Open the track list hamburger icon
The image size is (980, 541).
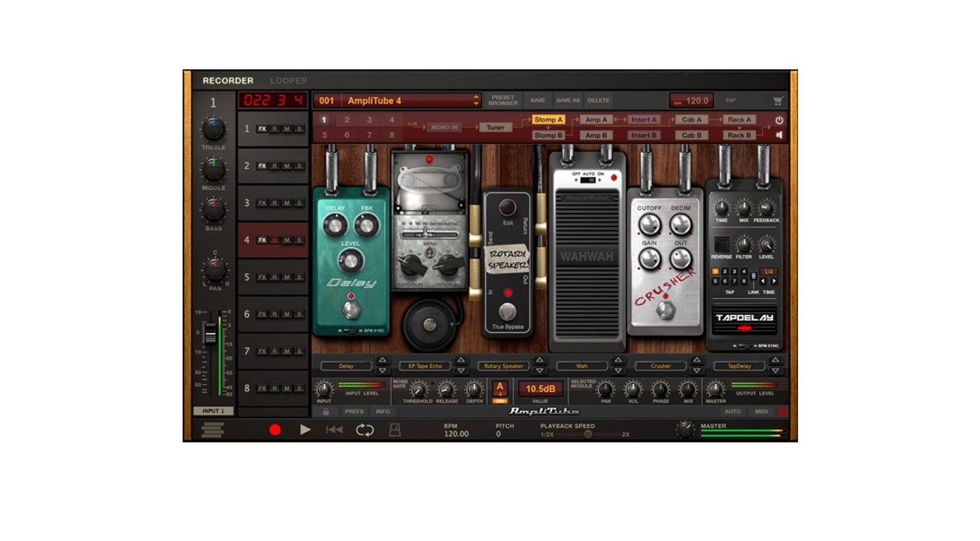pos(212,430)
